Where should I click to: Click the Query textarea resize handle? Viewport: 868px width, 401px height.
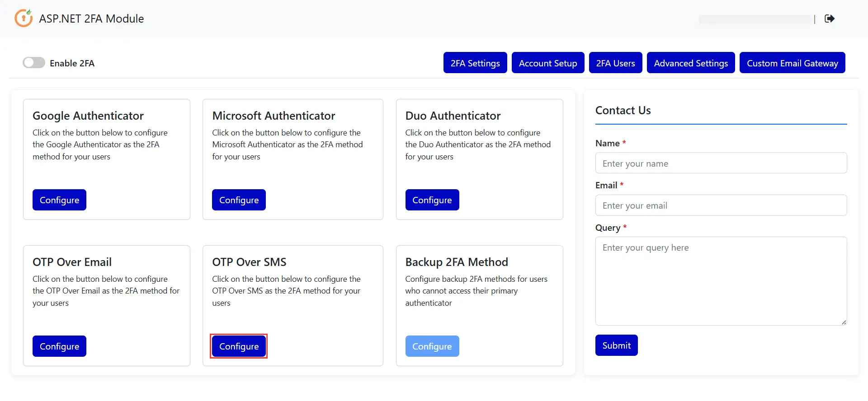click(844, 322)
